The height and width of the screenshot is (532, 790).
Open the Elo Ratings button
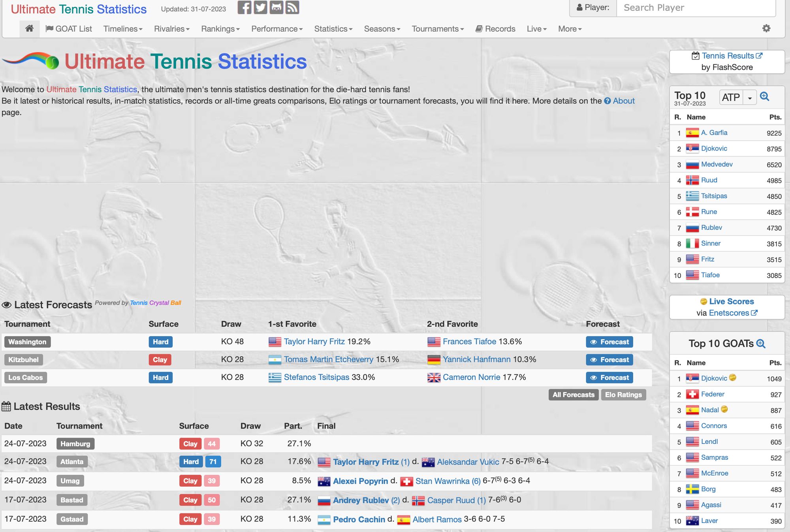point(623,395)
